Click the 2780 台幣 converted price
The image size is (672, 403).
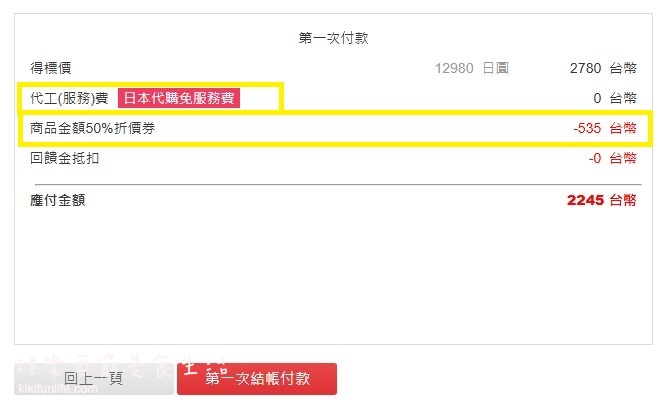click(603, 68)
